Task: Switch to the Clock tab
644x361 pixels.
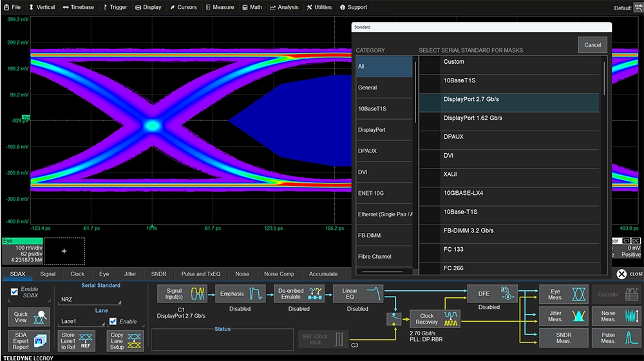Action: click(77, 273)
